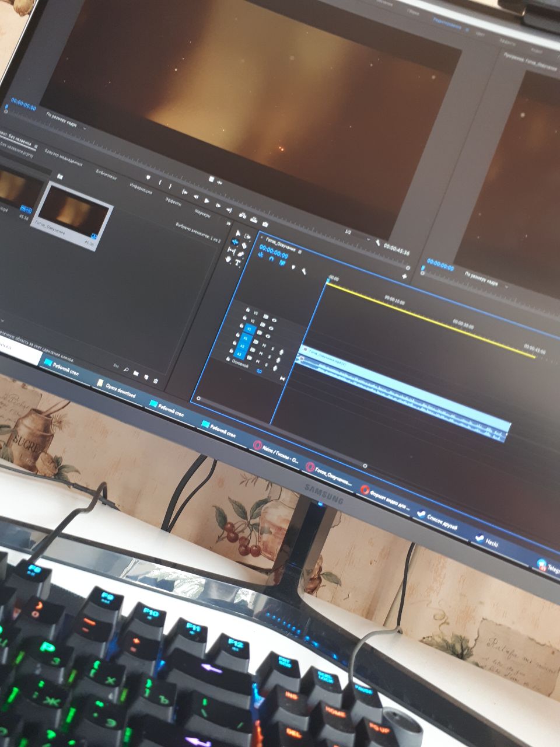Viewport: 560px width, 747px height.
Task: Select the Selection arrow tool
Action: pyautogui.click(x=238, y=233)
